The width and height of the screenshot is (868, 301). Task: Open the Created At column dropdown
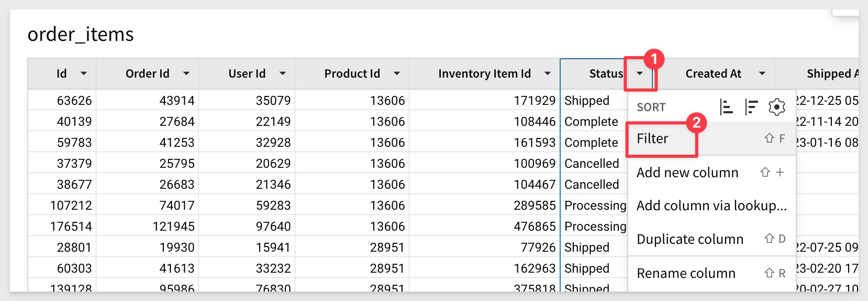click(x=762, y=74)
